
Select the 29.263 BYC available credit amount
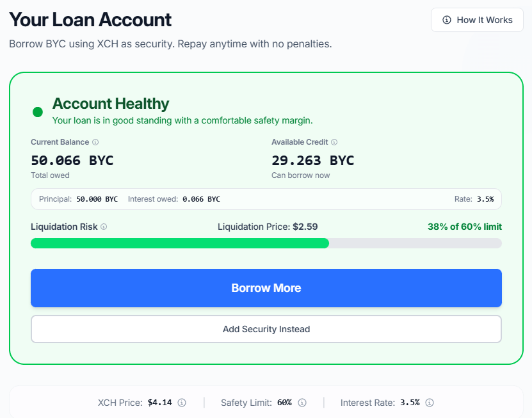pyautogui.click(x=312, y=160)
